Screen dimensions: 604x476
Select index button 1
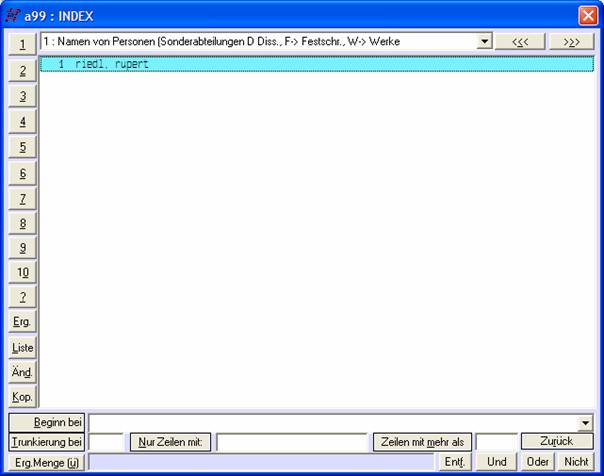(22, 44)
